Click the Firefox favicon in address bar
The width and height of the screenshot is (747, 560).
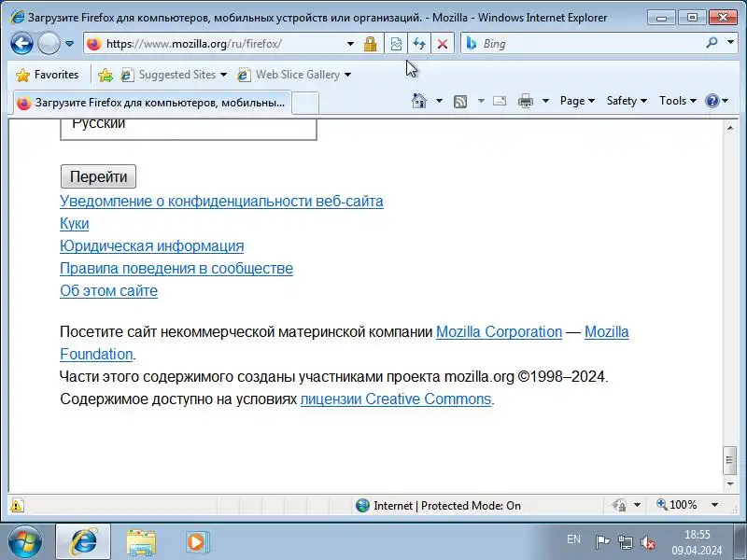pos(94,44)
